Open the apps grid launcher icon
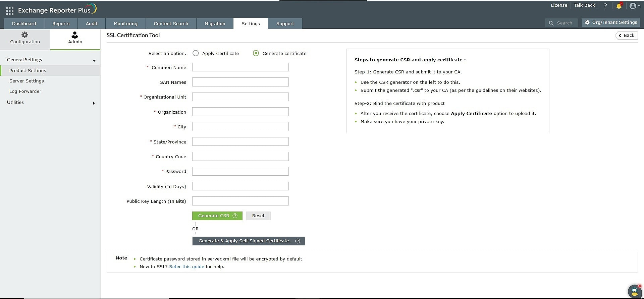The height and width of the screenshot is (299, 644). tap(10, 11)
